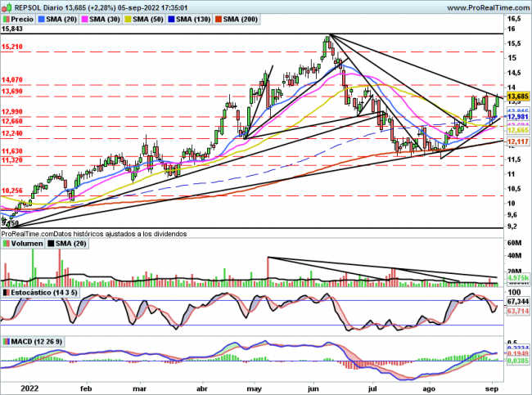
Task: Click the blue 12,981 SMA value tag
Action: 518,117
